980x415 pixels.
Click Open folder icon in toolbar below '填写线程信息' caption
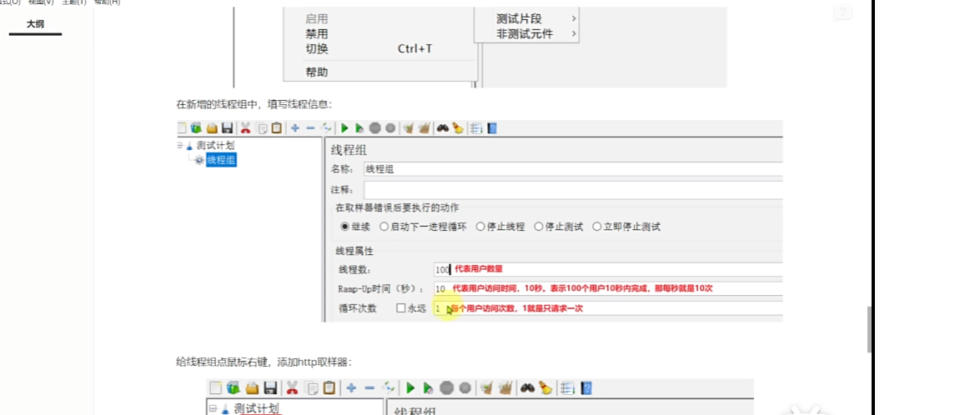(x=212, y=128)
